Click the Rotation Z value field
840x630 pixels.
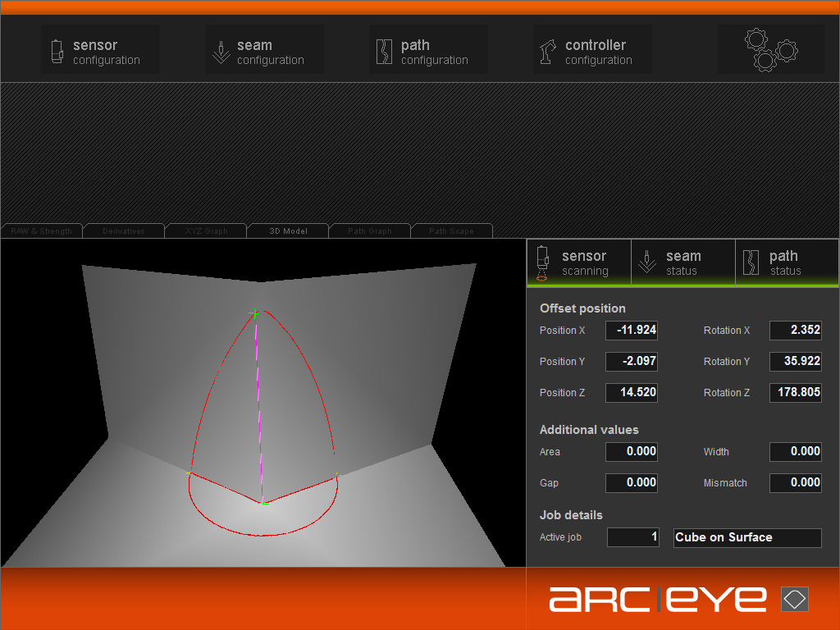tap(795, 393)
